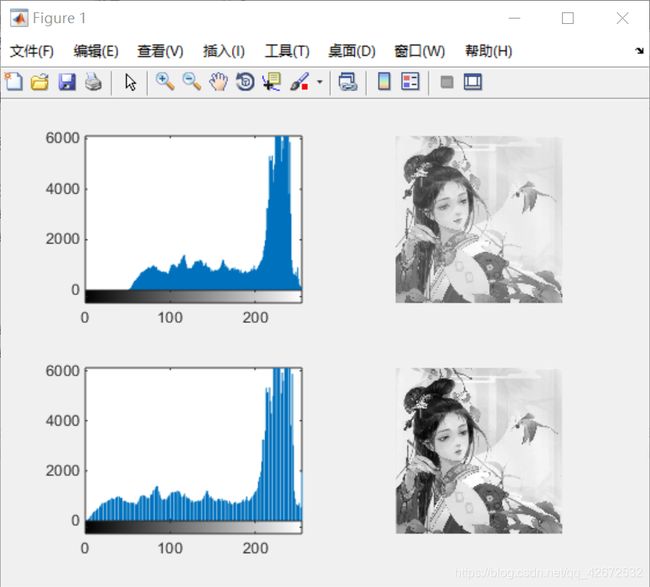Click the Hide Plot Tools icon
The height and width of the screenshot is (587, 650).
446,82
